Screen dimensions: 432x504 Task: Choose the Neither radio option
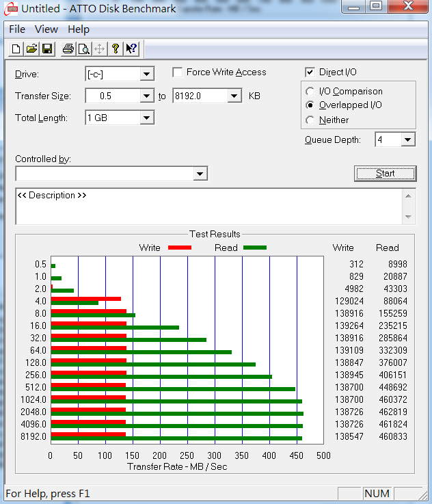[310, 120]
